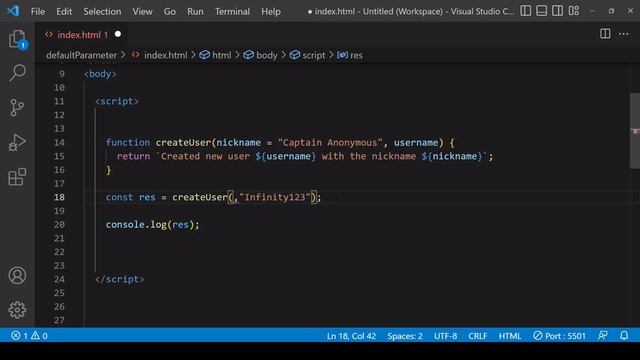Screen dimensions: 640x360
Task: Change indentation via Spaces: 2
Action: coord(405,336)
